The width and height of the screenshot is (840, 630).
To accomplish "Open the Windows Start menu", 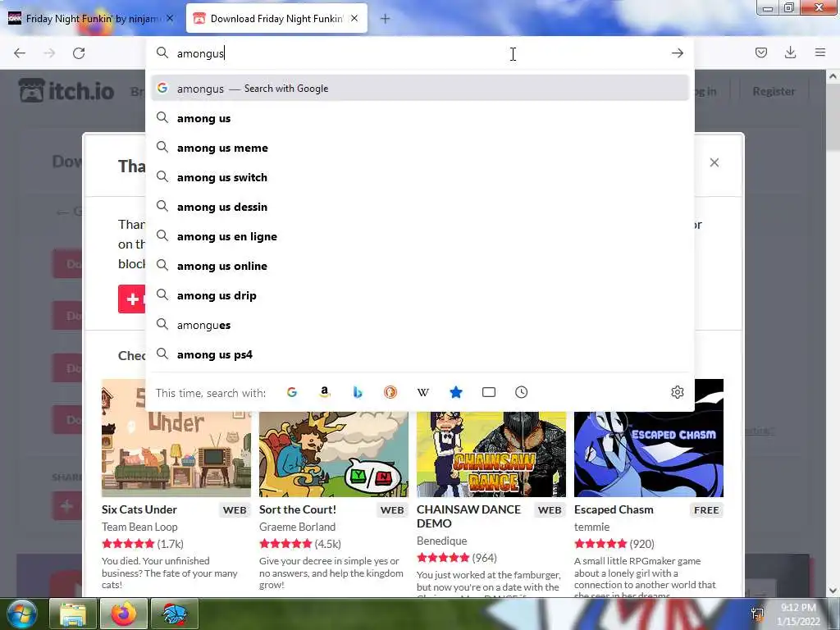I will 22,614.
